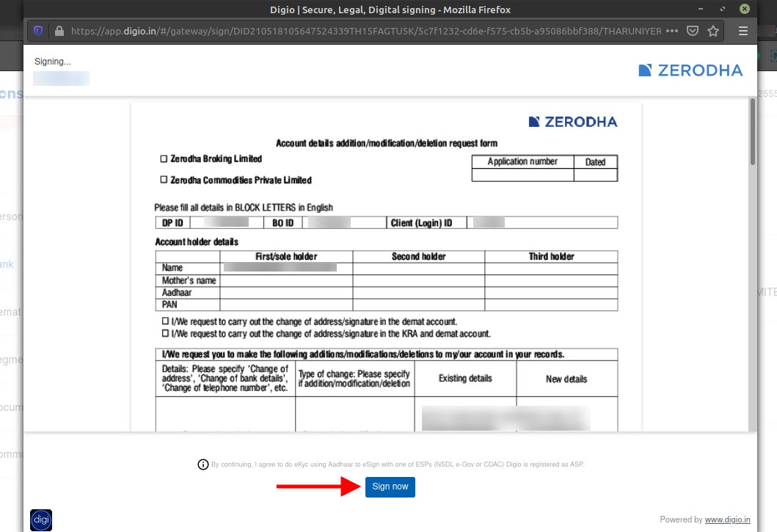The image size is (777, 532).
Task: Tick Zerodha Commodities Private Limited checkbox
Action: [x=164, y=180]
